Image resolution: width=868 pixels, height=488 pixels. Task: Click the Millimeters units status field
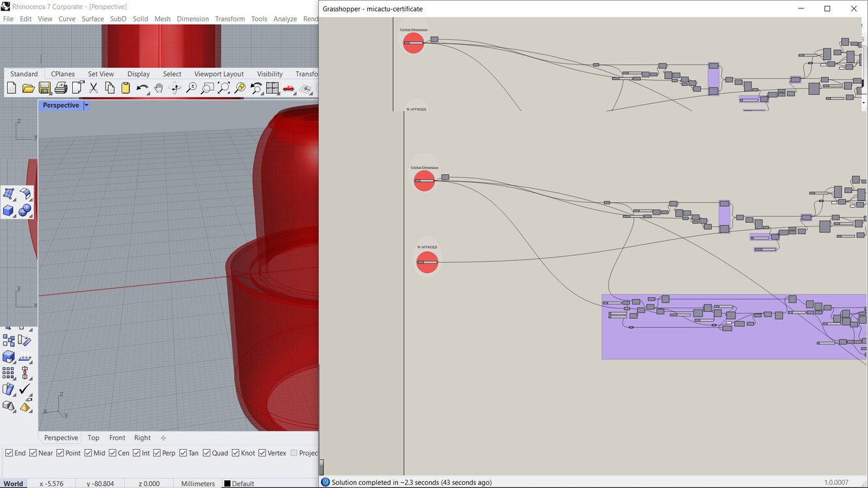point(198,483)
